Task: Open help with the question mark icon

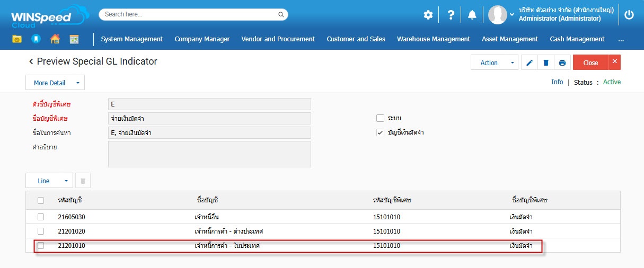Action: click(451, 15)
